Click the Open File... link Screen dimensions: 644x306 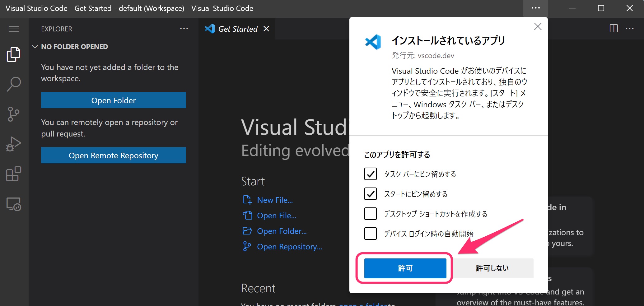coord(277,216)
